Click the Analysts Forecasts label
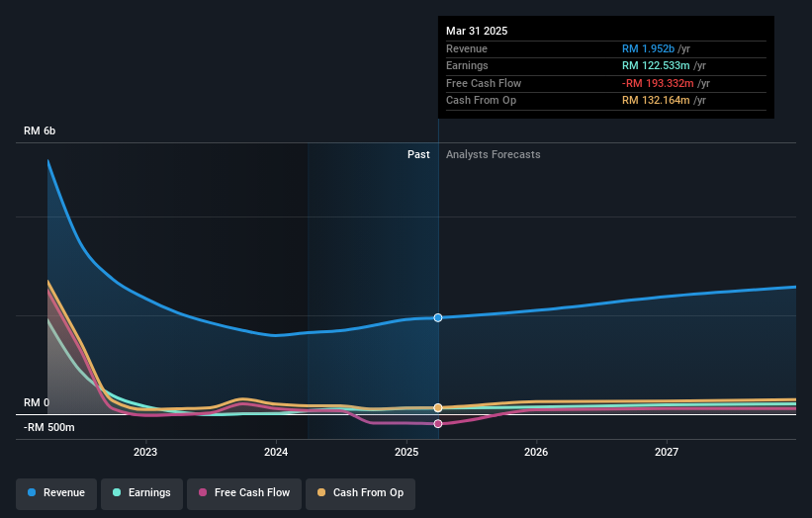The height and width of the screenshot is (518, 812). click(493, 154)
